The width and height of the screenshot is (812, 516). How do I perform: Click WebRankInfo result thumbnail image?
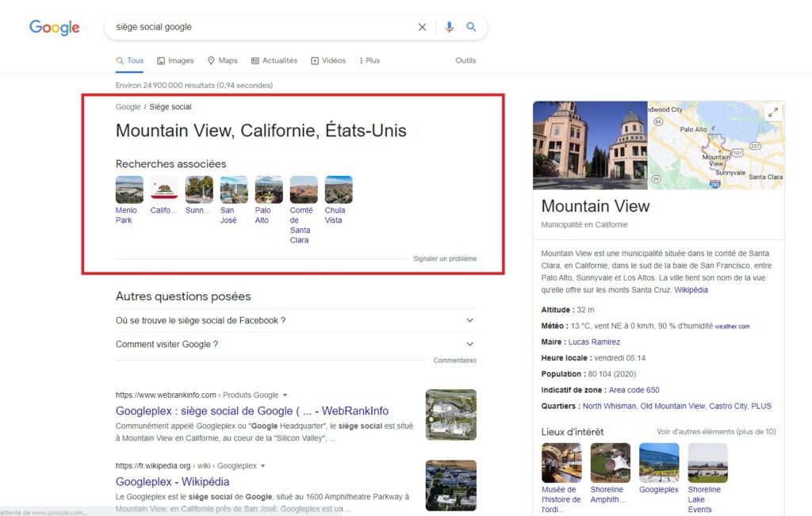tap(451, 415)
